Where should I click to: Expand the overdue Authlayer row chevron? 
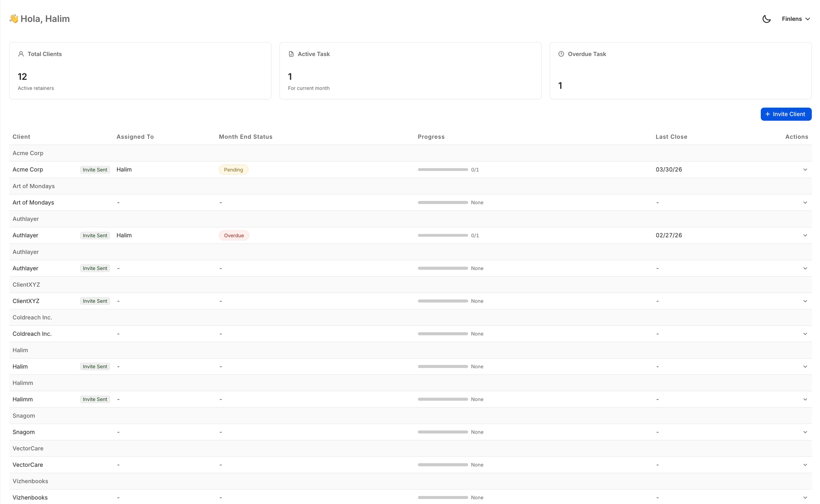click(805, 235)
